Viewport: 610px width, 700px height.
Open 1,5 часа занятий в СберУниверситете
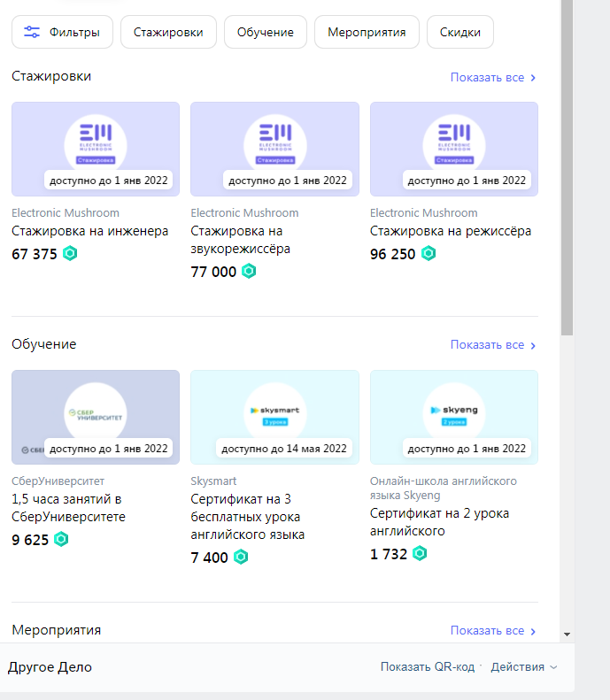coord(68,508)
